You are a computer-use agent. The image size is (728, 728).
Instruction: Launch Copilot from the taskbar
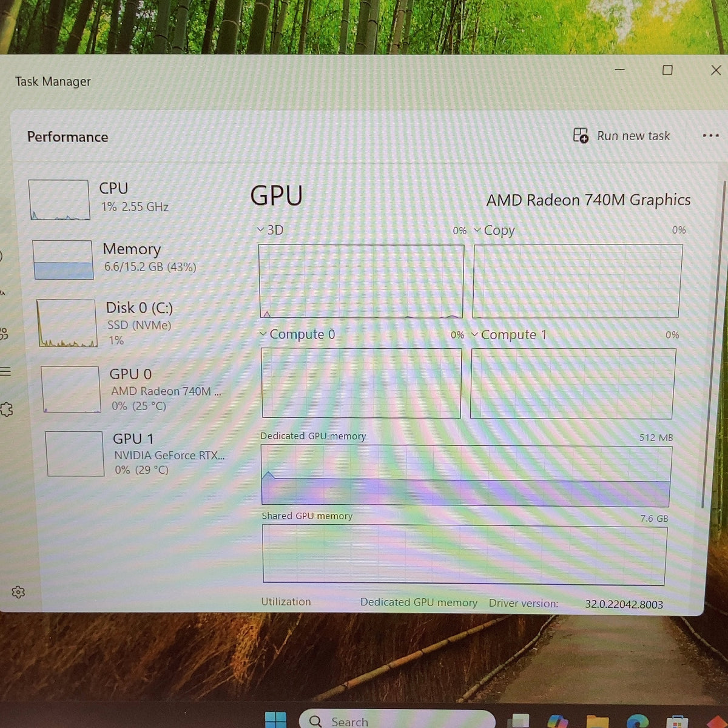pos(557,721)
